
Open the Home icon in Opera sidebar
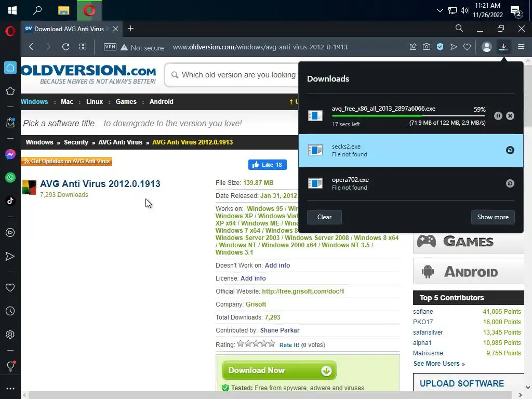pyautogui.click(x=10, y=68)
